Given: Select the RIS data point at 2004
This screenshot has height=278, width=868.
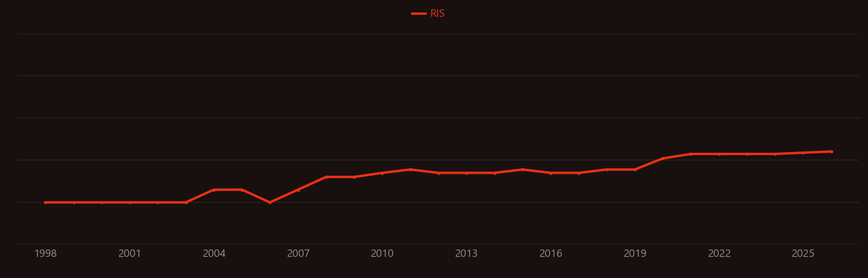Looking at the screenshot, I should point(214,190).
